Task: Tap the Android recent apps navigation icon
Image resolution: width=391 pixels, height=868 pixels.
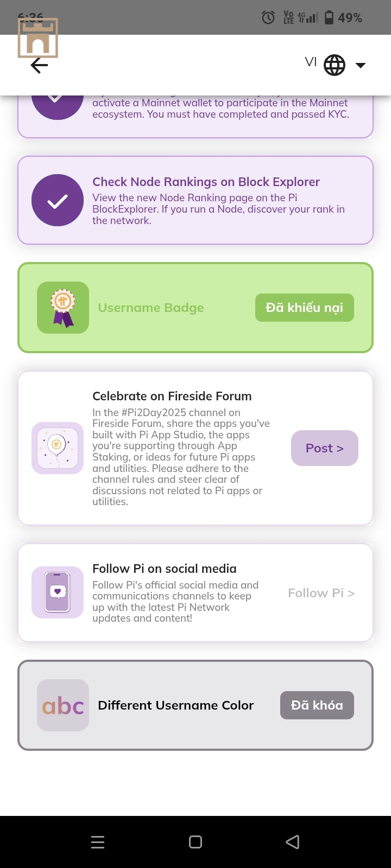Action: pyautogui.click(x=98, y=842)
